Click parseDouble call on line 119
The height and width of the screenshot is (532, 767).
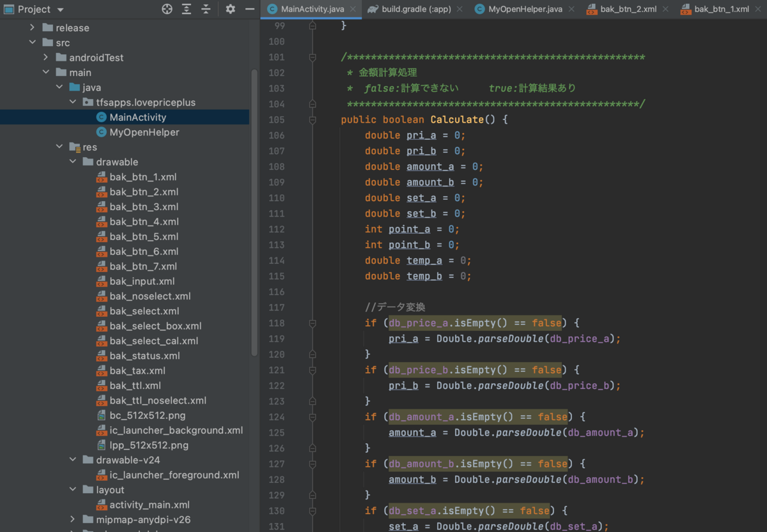511,338
